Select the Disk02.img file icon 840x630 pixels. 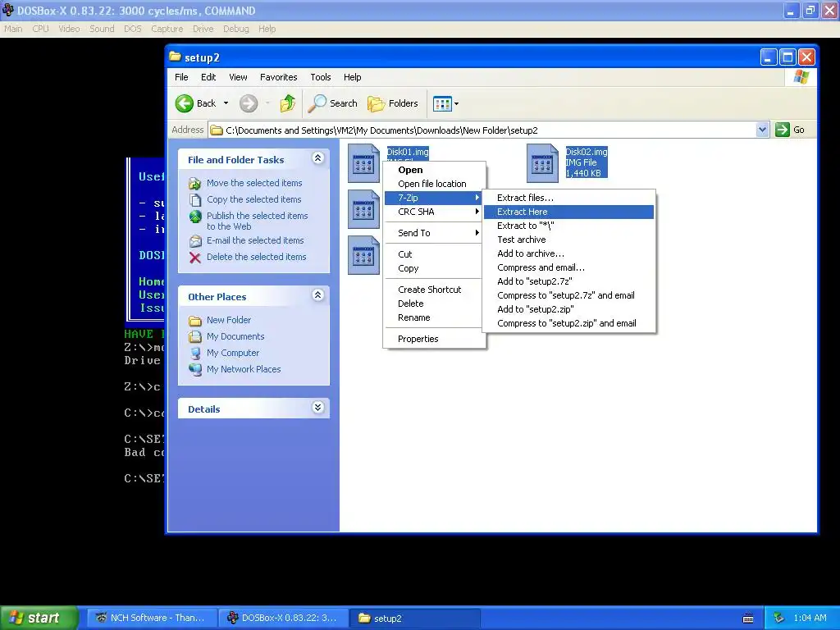(x=542, y=163)
